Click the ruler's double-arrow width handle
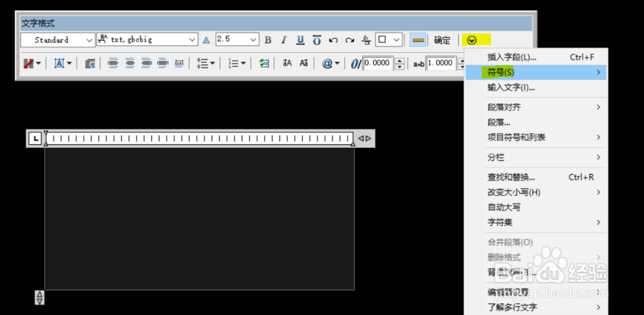The image size is (644, 315). pyautogui.click(x=365, y=138)
